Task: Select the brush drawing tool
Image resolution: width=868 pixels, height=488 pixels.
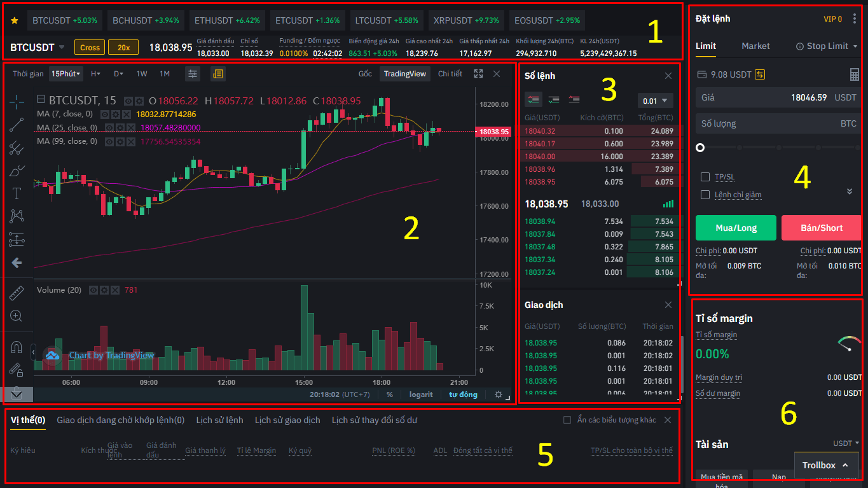Action: (x=17, y=171)
